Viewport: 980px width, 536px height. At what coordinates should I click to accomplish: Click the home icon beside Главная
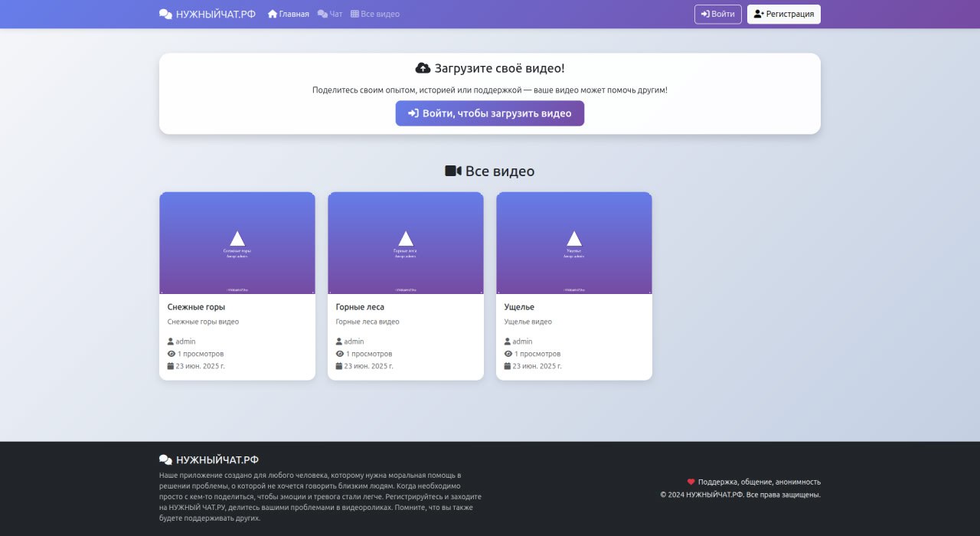tap(273, 14)
